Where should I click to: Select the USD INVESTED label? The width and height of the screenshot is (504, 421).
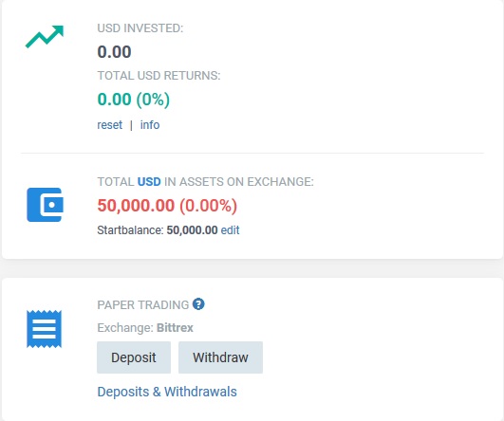click(x=140, y=28)
